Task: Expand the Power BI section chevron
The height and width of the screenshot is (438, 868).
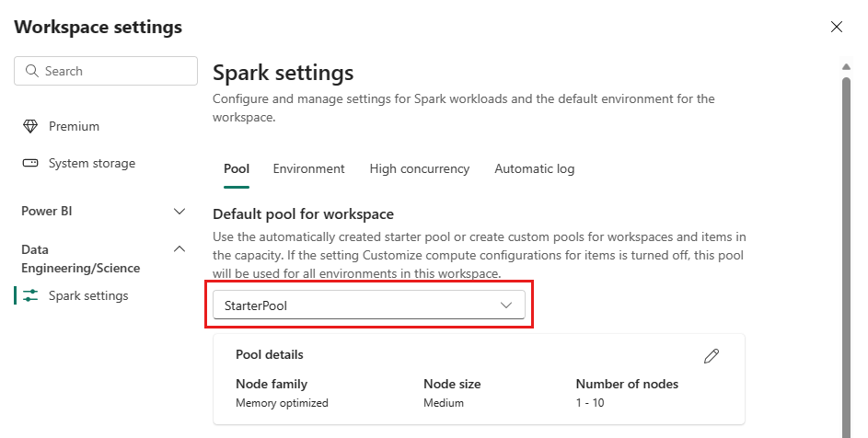Action: point(179,212)
